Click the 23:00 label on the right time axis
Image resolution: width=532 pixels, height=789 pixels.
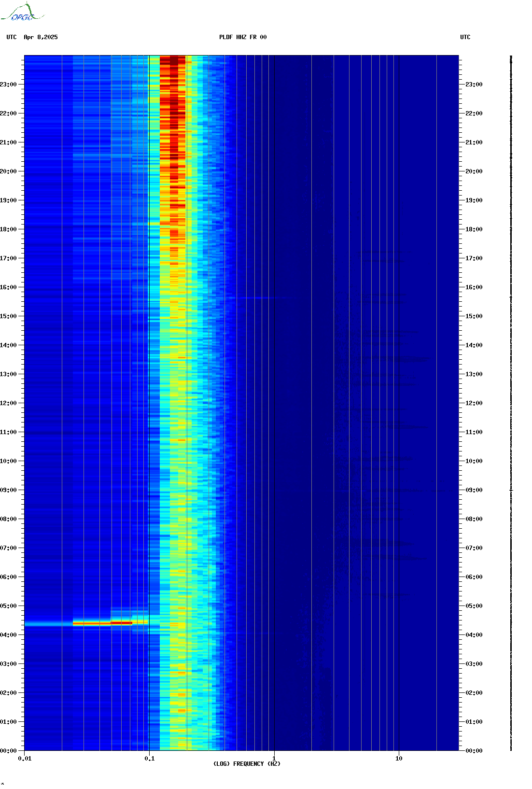point(474,85)
